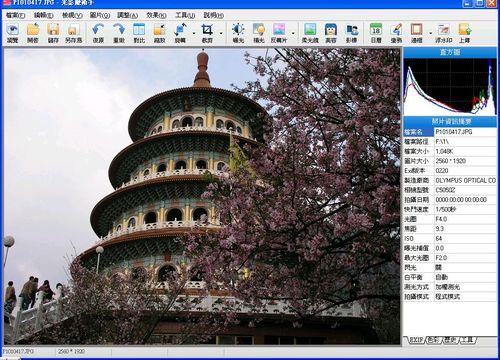Open the 調整(A) menu

pyautogui.click(x=128, y=15)
